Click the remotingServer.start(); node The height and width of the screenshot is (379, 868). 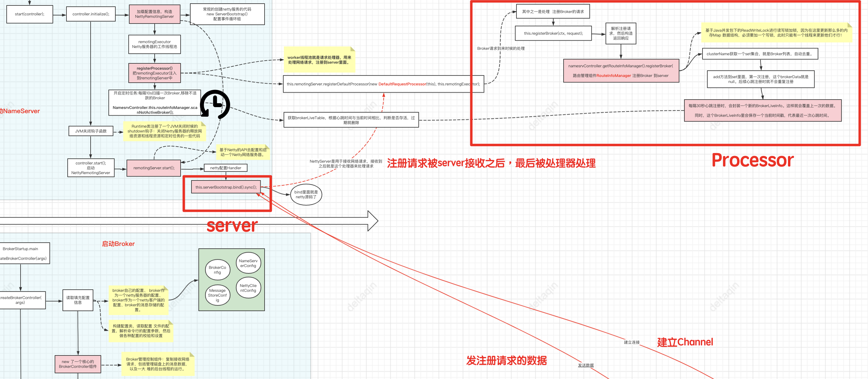point(154,168)
